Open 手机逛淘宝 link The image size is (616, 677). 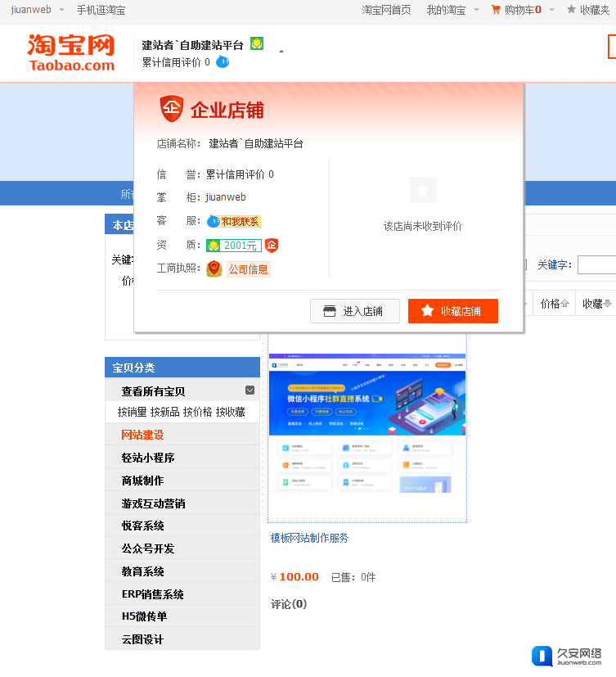tap(101, 10)
